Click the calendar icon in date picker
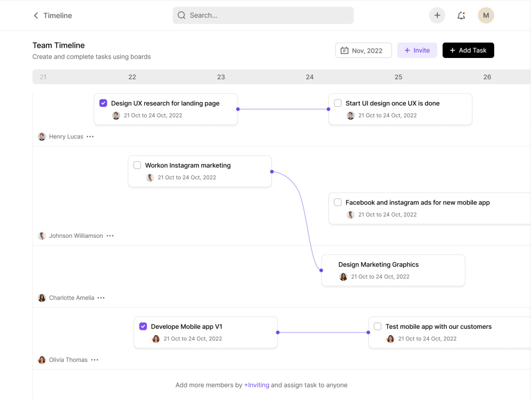Viewport: 532px width, 399px height. (x=344, y=51)
